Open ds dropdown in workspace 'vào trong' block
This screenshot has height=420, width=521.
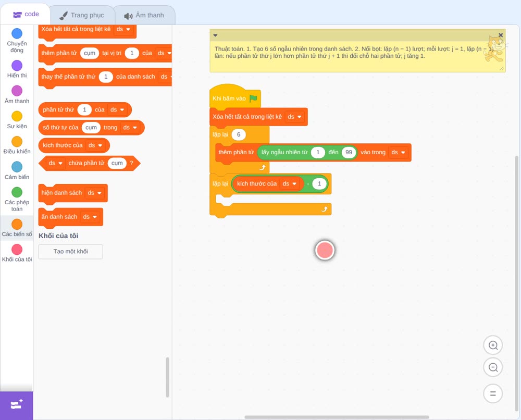tap(399, 153)
